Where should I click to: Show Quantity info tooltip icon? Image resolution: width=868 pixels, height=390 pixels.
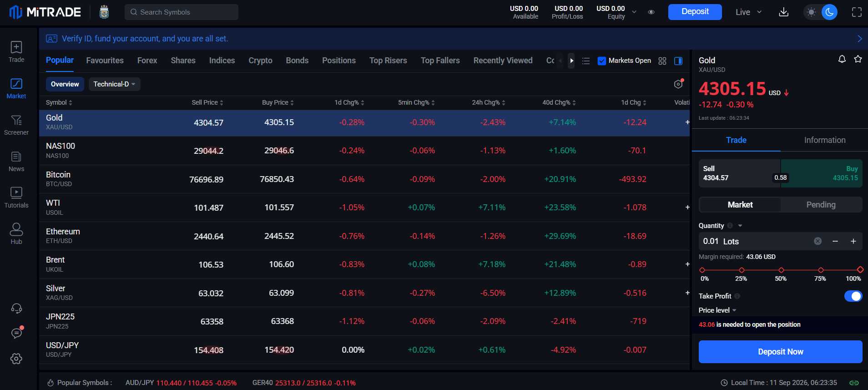coord(730,226)
